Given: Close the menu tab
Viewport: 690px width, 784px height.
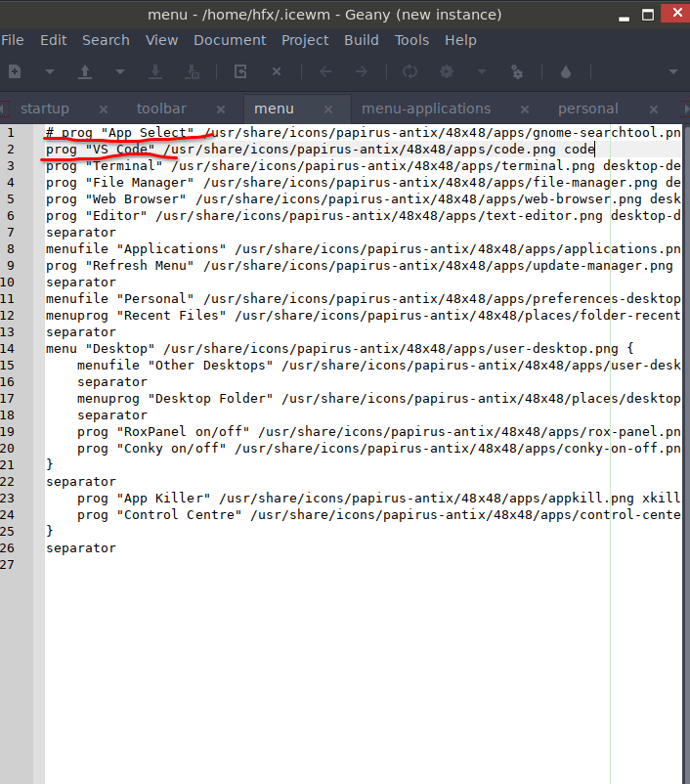Looking at the screenshot, I should pyautogui.click(x=328, y=109).
